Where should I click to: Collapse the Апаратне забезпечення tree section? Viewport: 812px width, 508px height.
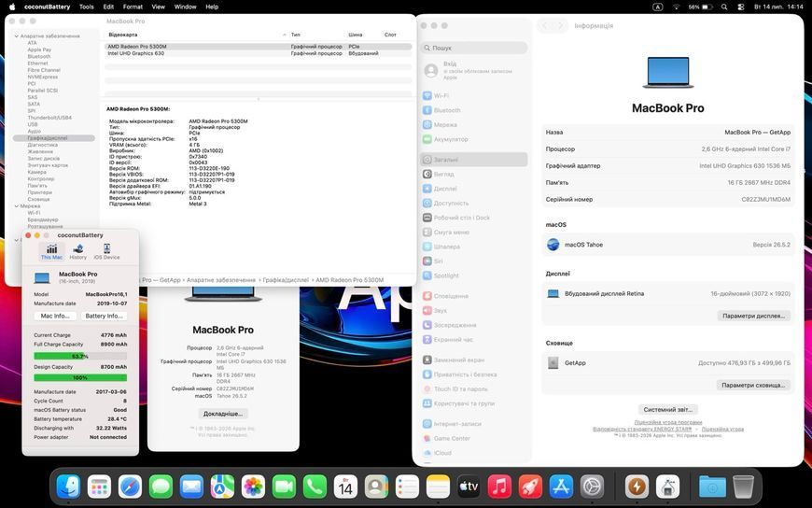point(17,36)
